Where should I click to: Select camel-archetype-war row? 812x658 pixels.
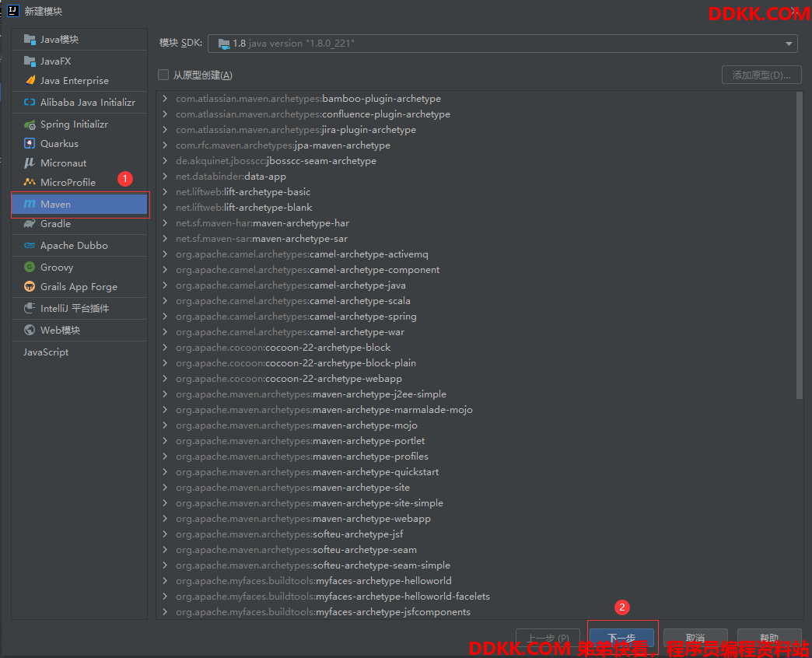476,332
